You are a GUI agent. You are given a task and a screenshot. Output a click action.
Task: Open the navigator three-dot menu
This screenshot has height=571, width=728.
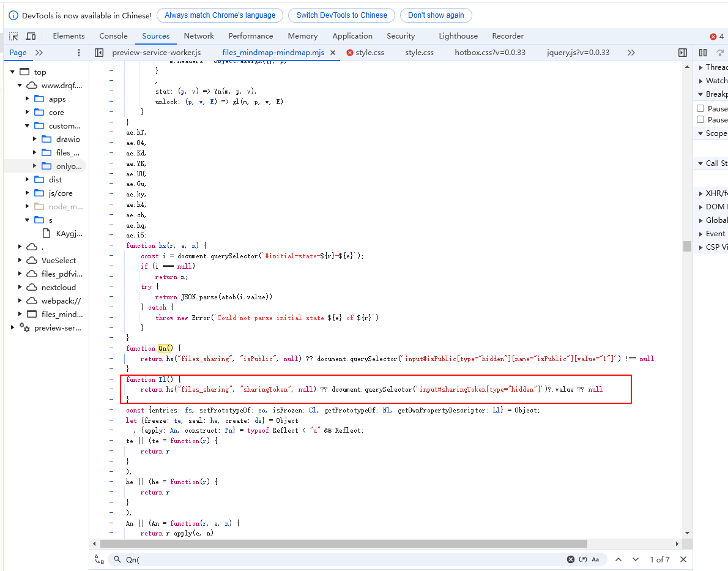[79, 53]
